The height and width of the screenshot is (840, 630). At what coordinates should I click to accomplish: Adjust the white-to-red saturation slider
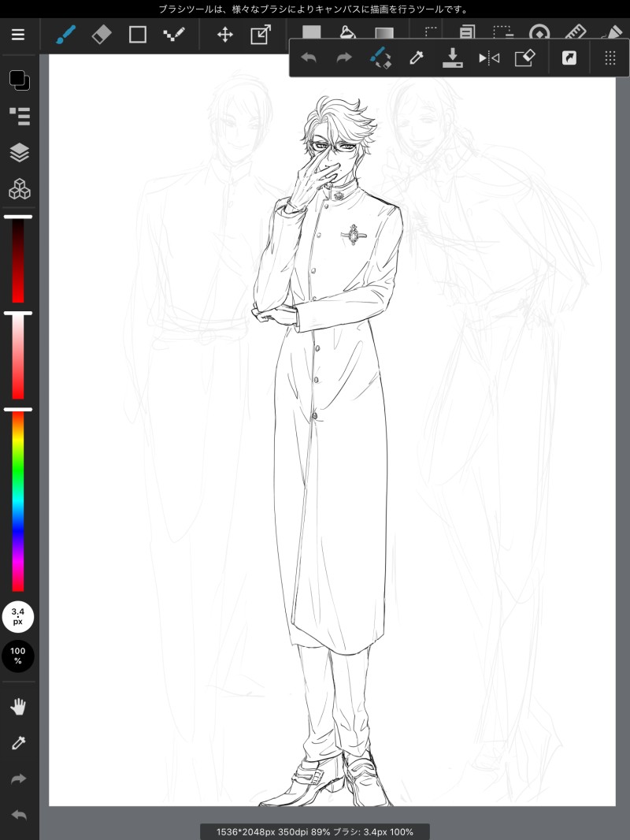tap(18, 356)
